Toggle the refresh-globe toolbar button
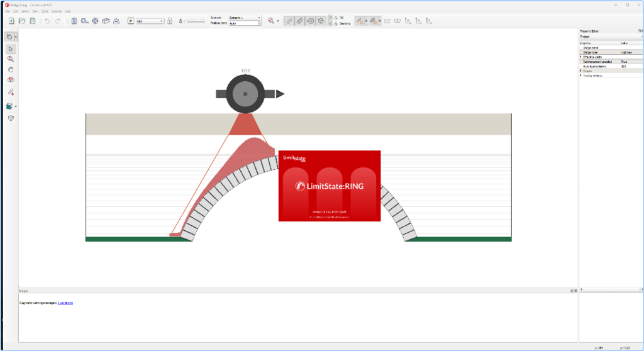 click(321, 21)
